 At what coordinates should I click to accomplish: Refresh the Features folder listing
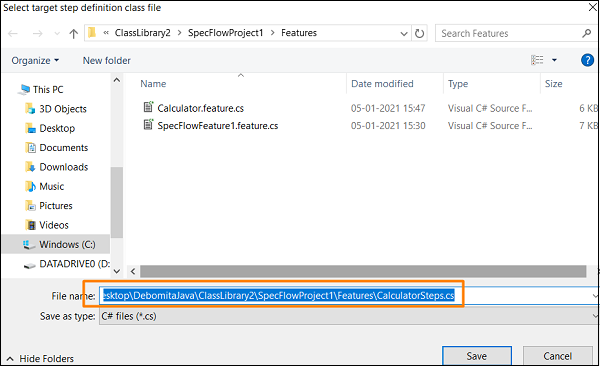(x=419, y=34)
